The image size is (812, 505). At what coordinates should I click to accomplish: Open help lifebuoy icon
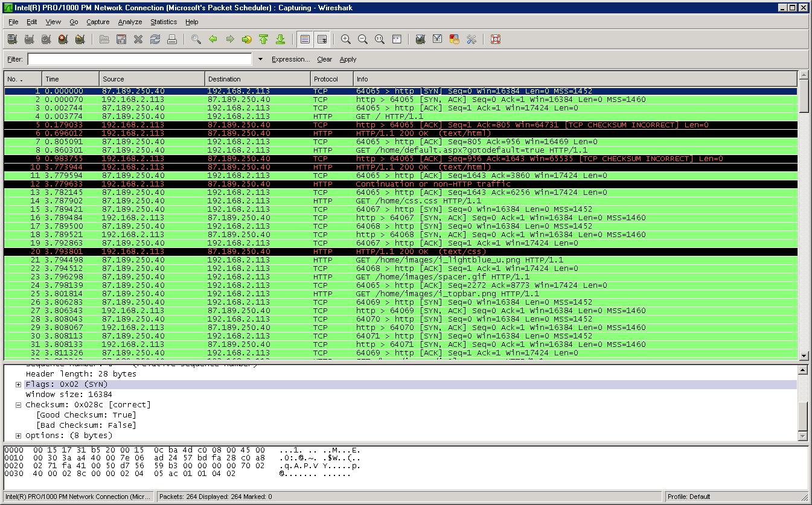point(496,39)
